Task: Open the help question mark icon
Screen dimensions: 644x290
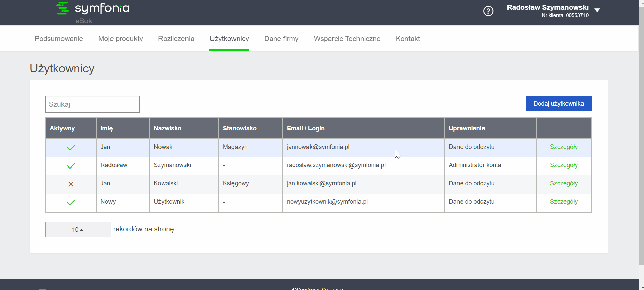Action: point(488,11)
